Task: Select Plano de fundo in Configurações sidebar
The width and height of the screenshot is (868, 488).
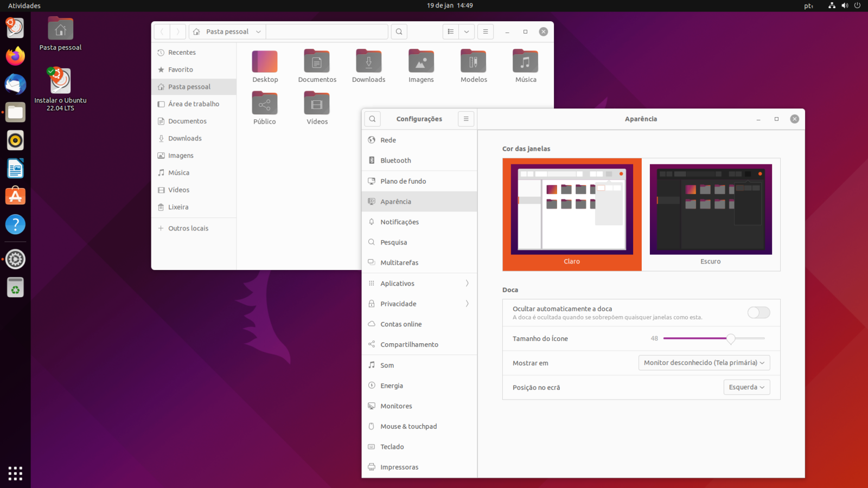Action: pos(402,181)
